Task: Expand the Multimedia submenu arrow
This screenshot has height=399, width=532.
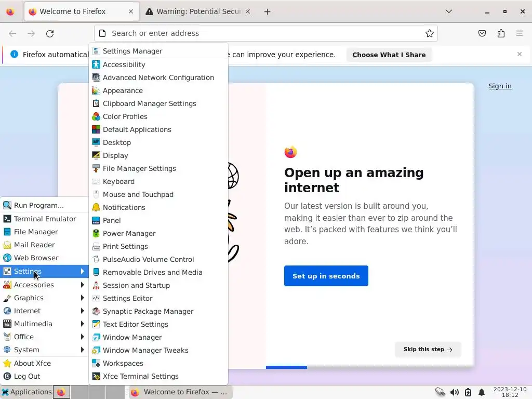Action: coord(82,324)
